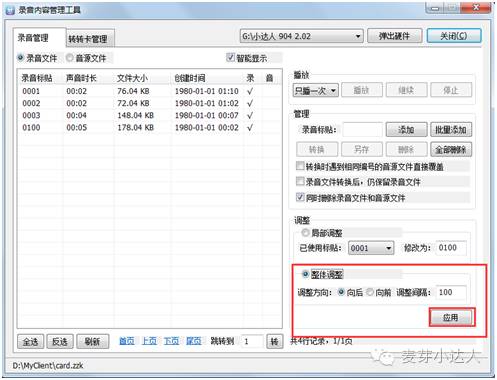The image size is (497, 380).
Task: Click the 批量添加 button
Action: tap(451, 130)
